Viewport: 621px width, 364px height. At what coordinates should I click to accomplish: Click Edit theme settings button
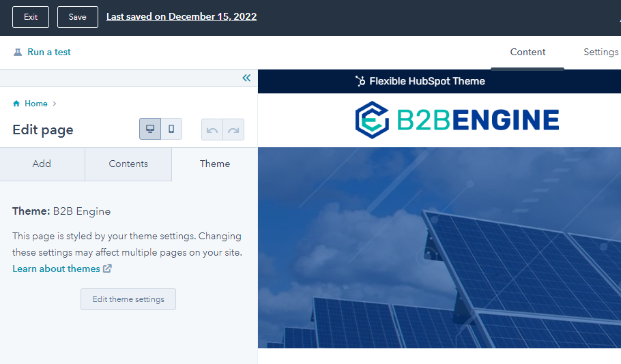[x=128, y=299]
